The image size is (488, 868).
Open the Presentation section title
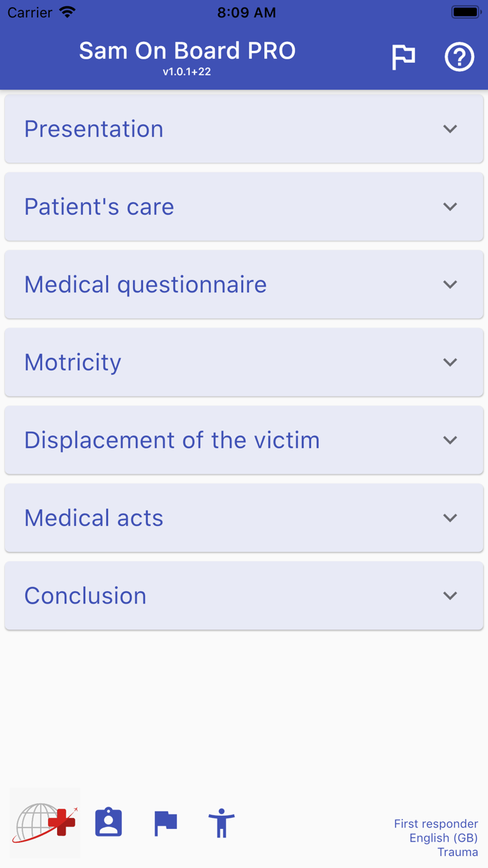click(94, 129)
